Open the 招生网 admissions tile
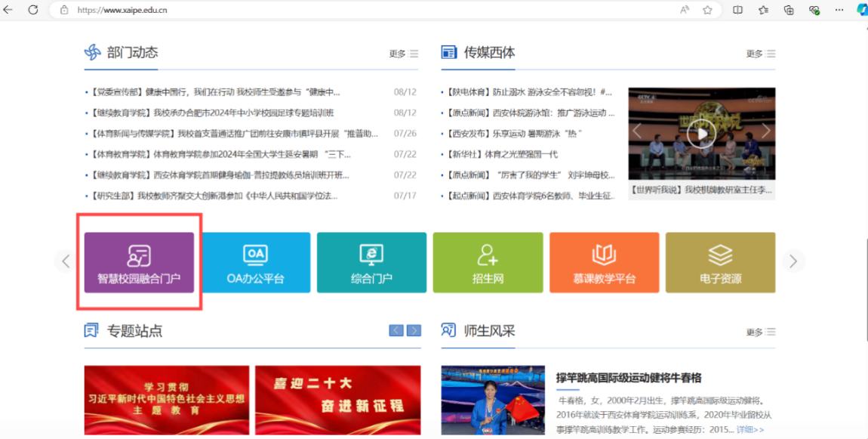Screen dimensions: 868x439 [x=488, y=262]
